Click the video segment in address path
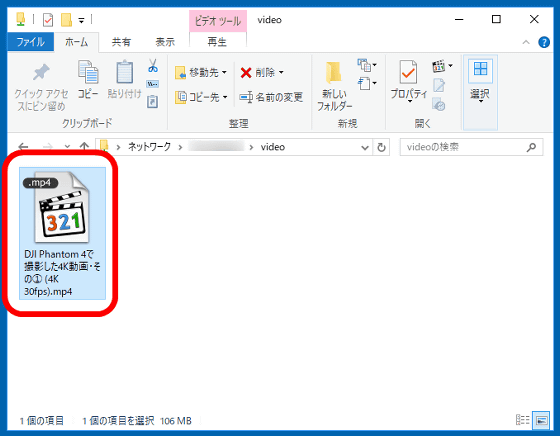Image resolution: width=560 pixels, height=436 pixels. 273,147
